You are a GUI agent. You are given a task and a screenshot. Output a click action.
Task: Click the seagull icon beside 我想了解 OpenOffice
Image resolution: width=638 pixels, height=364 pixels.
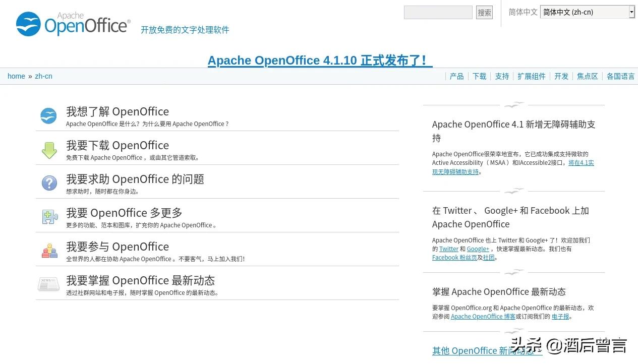(x=49, y=116)
